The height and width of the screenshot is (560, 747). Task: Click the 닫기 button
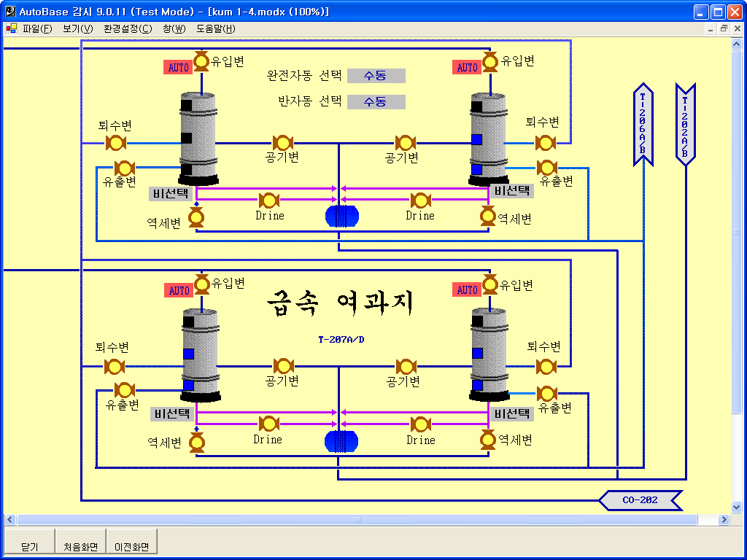(29, 546)
